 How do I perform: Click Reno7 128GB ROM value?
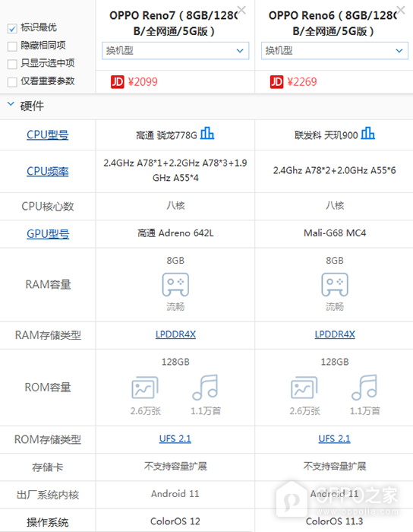pyautogui.click(x=175, y=362)
